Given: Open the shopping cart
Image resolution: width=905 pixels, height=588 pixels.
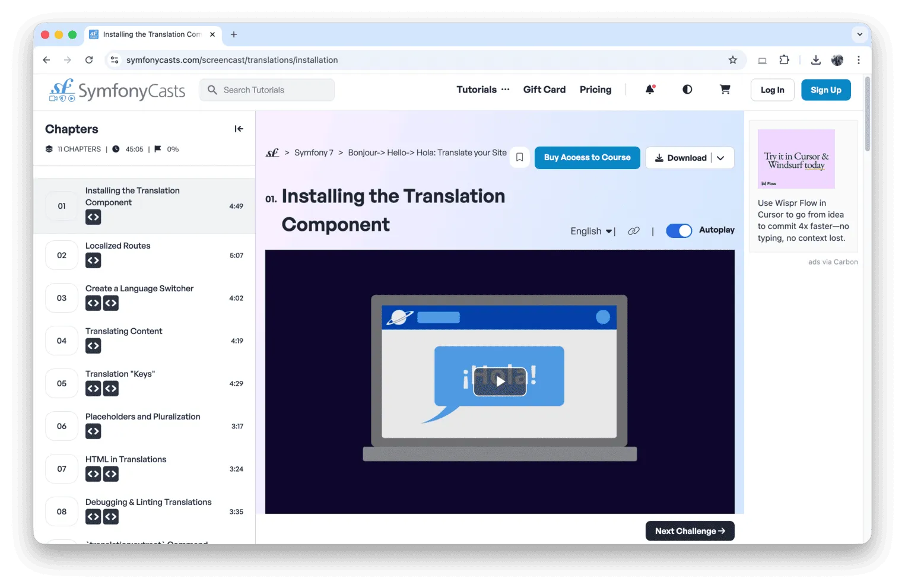Looking at the screenshot, I should (725, 89).
